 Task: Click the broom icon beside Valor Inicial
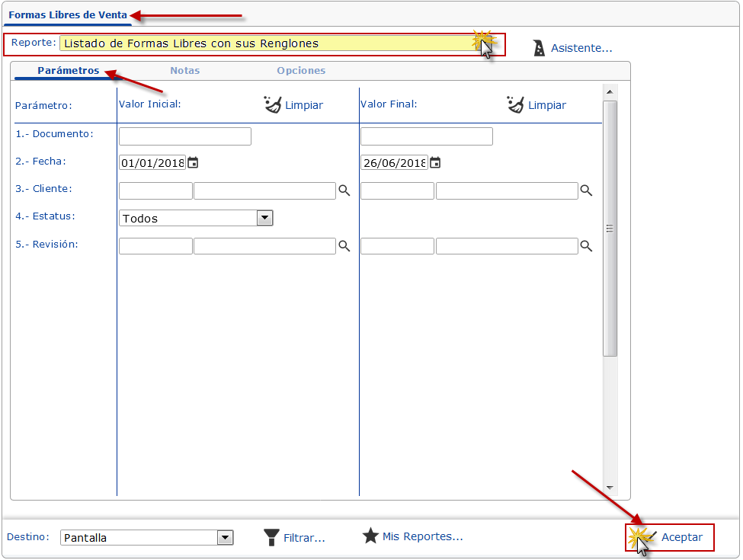(x=273, y=104)
